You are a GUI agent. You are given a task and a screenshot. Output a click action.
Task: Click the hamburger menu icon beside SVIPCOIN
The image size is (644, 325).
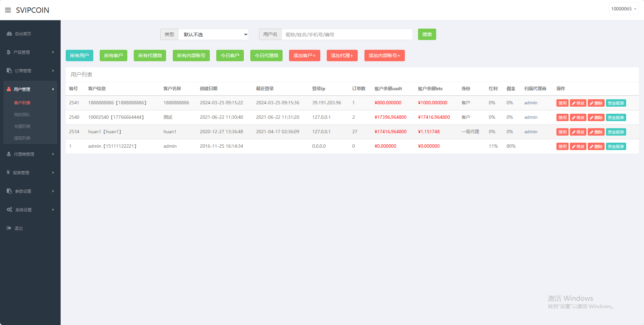(x=8, y=10)
